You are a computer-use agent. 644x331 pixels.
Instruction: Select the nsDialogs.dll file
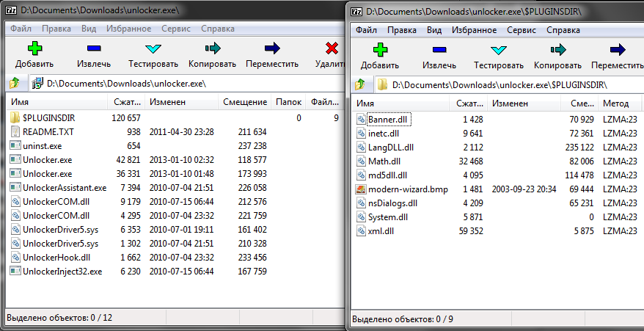pyautogui.click(x=392, y=203)
